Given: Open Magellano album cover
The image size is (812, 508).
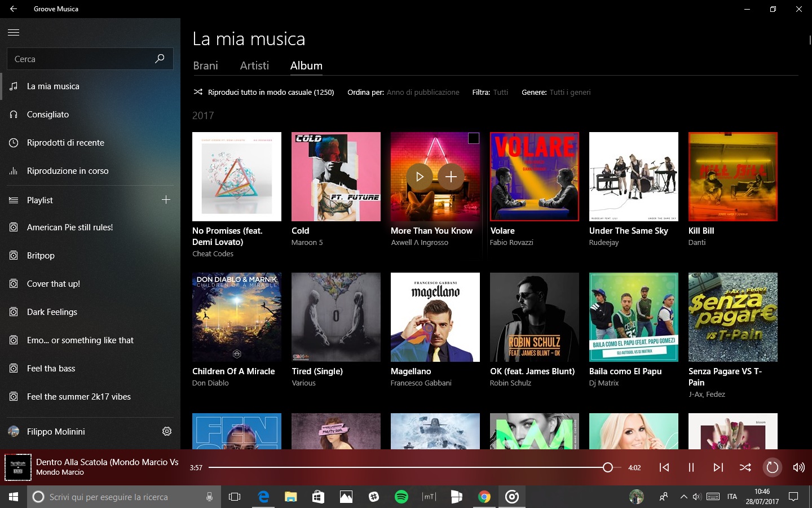Looking at the screenshot, I should coord(435,317).
